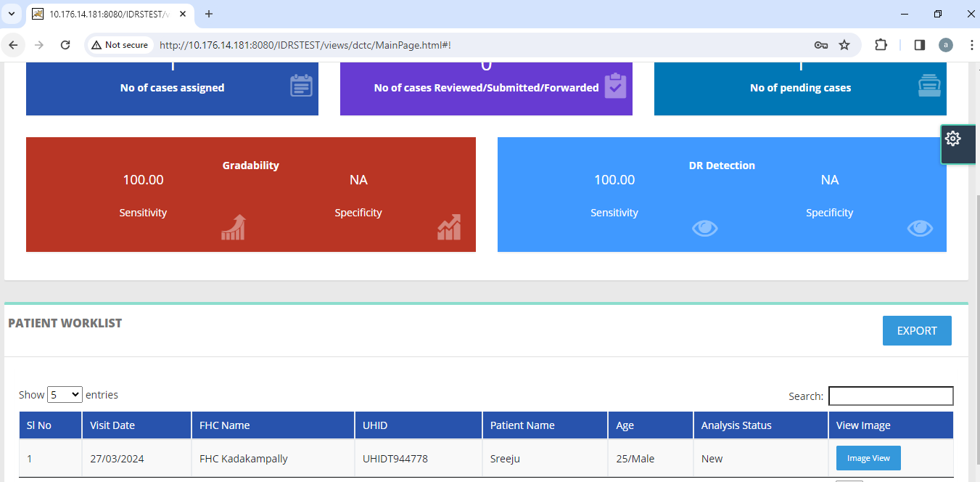Click the inbox icon on pending cases card
980x482 pixels.
(x=929, y=85)
